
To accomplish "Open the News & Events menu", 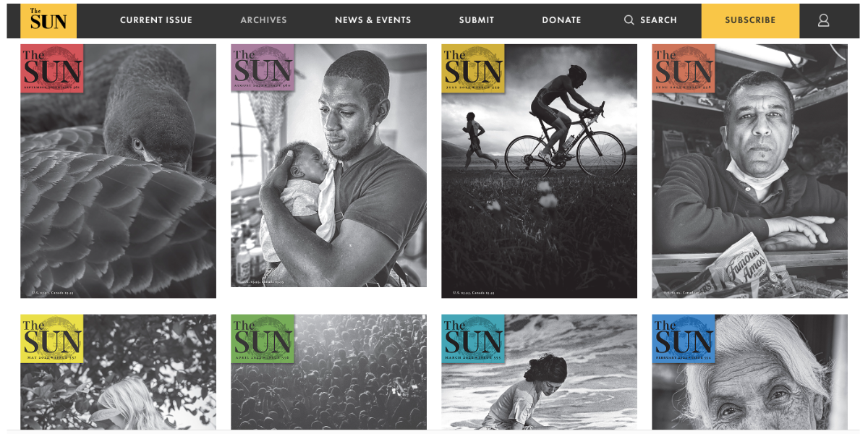I will [x=373, y=20].
